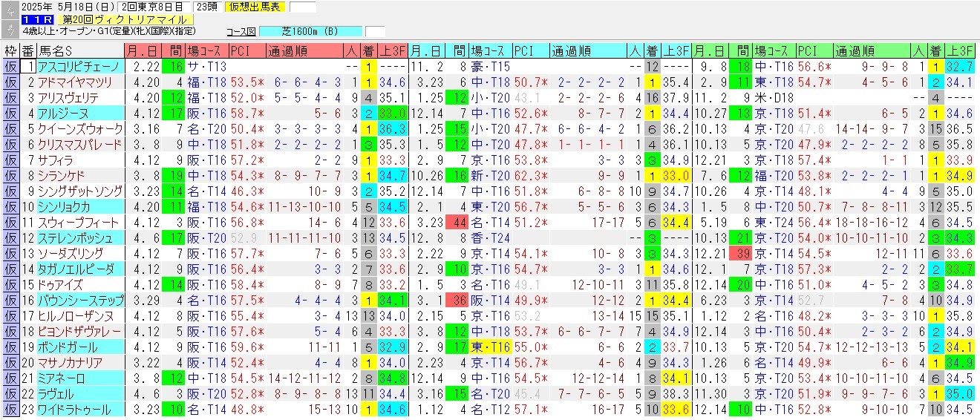The width and height of the screenshot is (980, 420).
Task: Select horse ボンドガール
Action: tap(79, 347)
